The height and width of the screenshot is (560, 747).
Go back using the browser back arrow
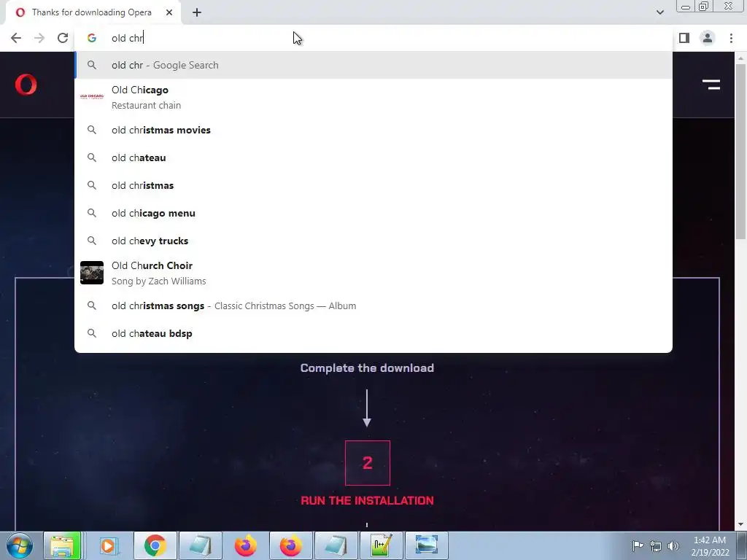pyautogui.click(x=16, y=38)
